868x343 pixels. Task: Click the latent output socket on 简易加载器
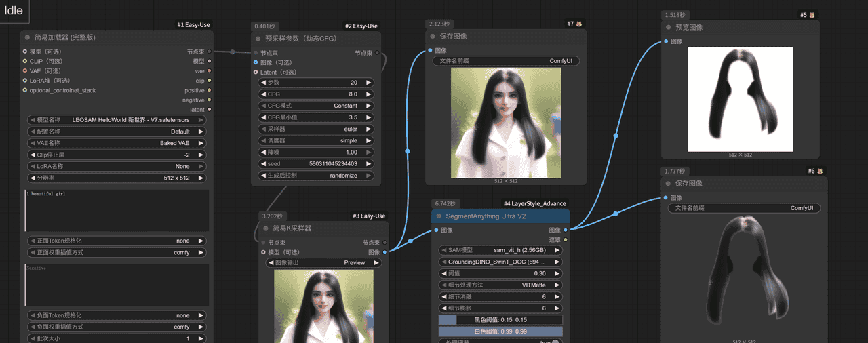point(209,109)
